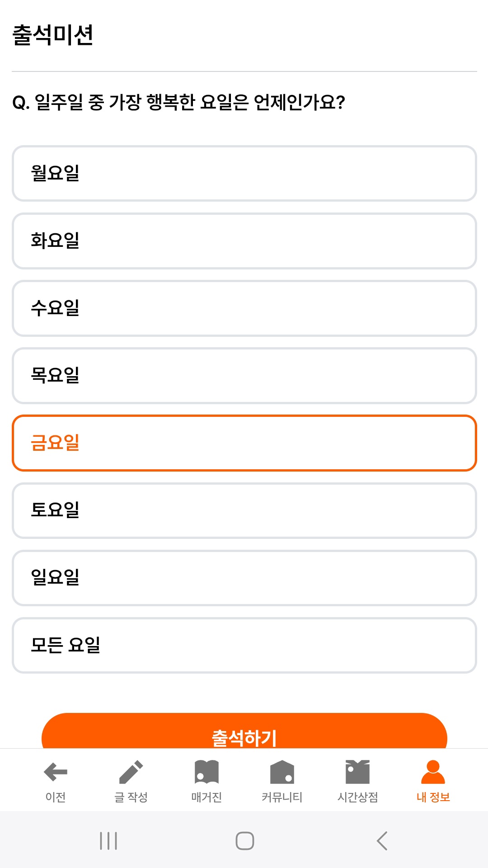Screen dimensions: 488x868
Task: Go to 커뮤니티 house icon
Action: 282,772
